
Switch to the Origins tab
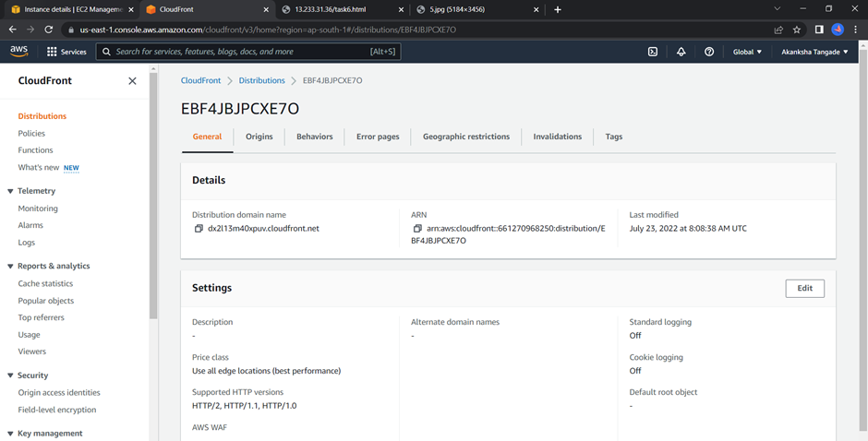(259, 137)
